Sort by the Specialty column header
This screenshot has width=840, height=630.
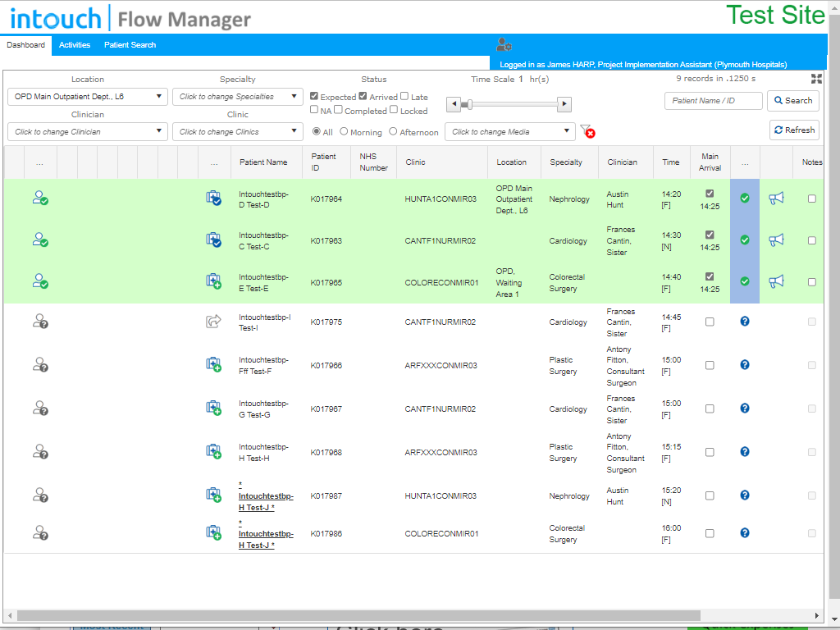(x=566, y=162)
